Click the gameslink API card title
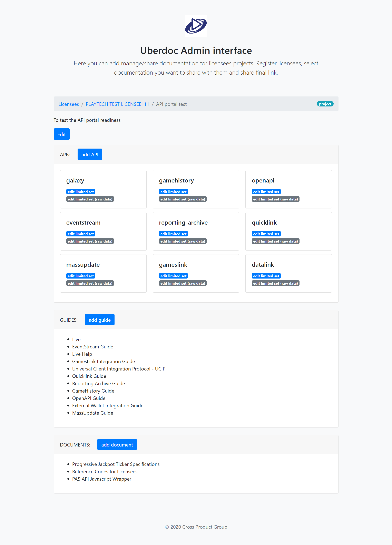The height and width of the screenshot is (545, 392). point(173,265)
